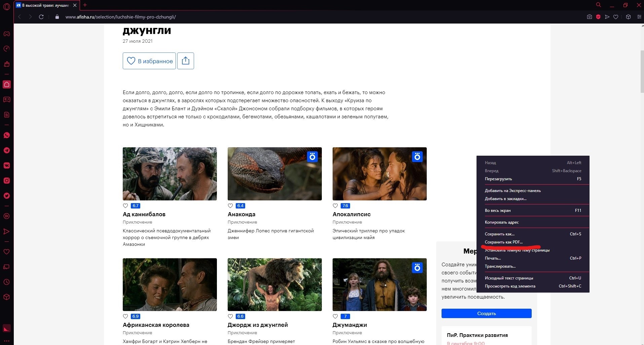Image resolution: width=644 pixels, height=345 pixels.
Task: Open GX Control speedometer sidebar icon
Action: (7, 49)
